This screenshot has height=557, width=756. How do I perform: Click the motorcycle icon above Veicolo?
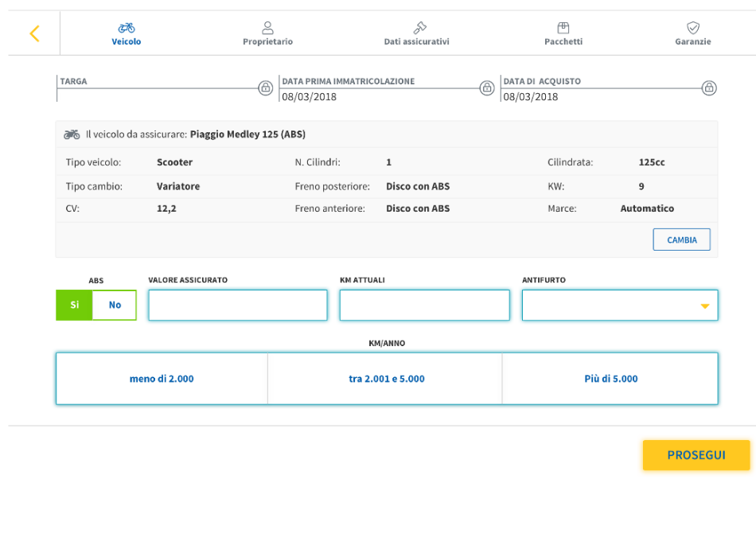(127, 28)
